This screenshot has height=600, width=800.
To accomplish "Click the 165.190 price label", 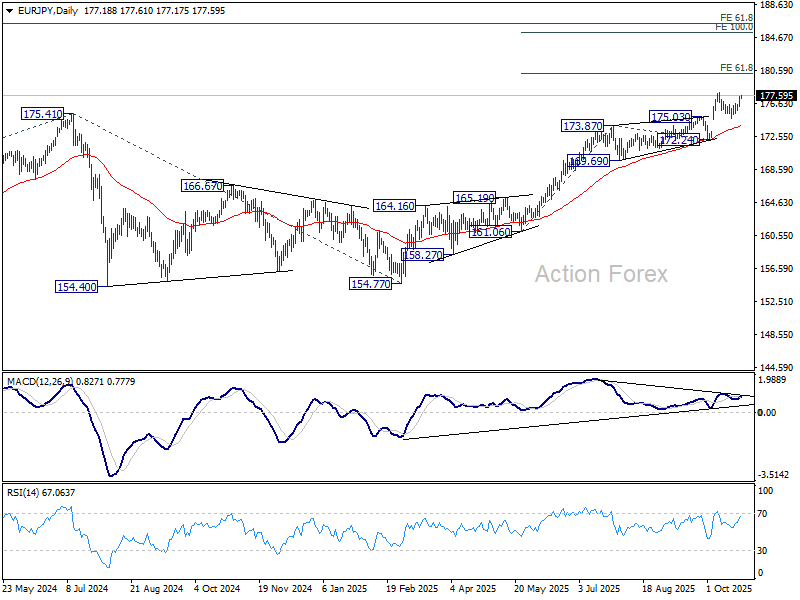I will (x=475, y=198).
